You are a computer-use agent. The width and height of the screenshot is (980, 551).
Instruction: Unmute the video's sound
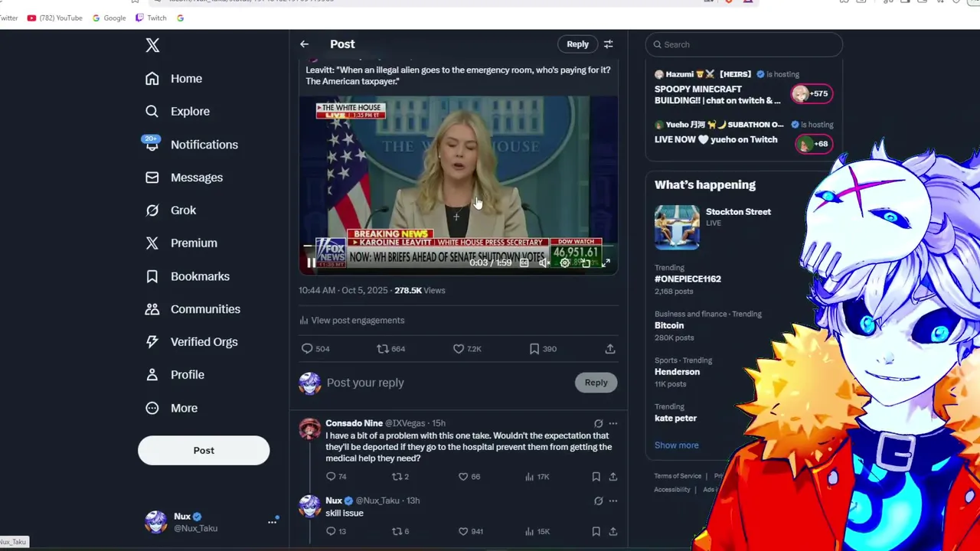544,262
